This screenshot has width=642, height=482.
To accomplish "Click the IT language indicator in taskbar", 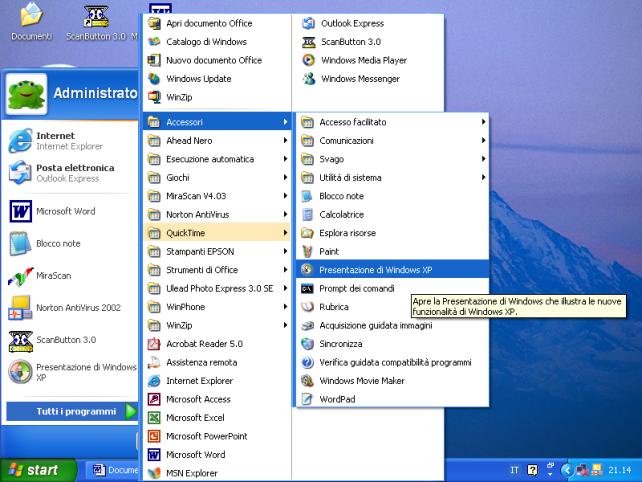I will click(x=514, y=470).
